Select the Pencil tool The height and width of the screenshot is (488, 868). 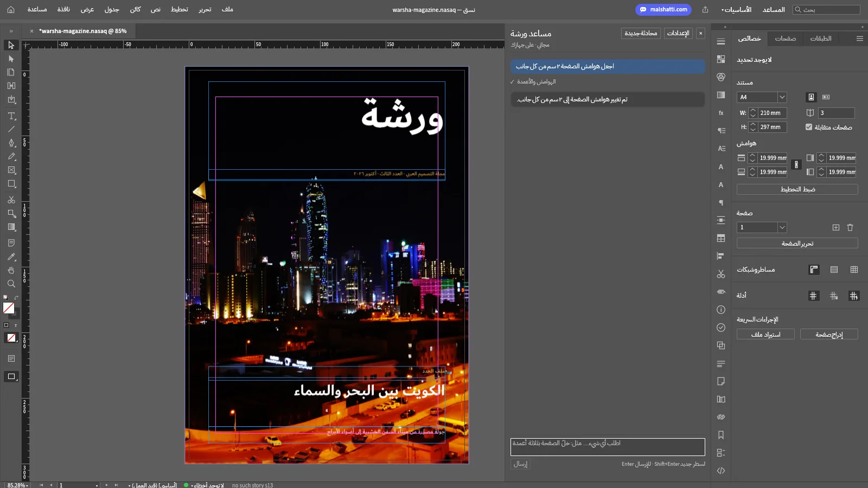(11, 156)
